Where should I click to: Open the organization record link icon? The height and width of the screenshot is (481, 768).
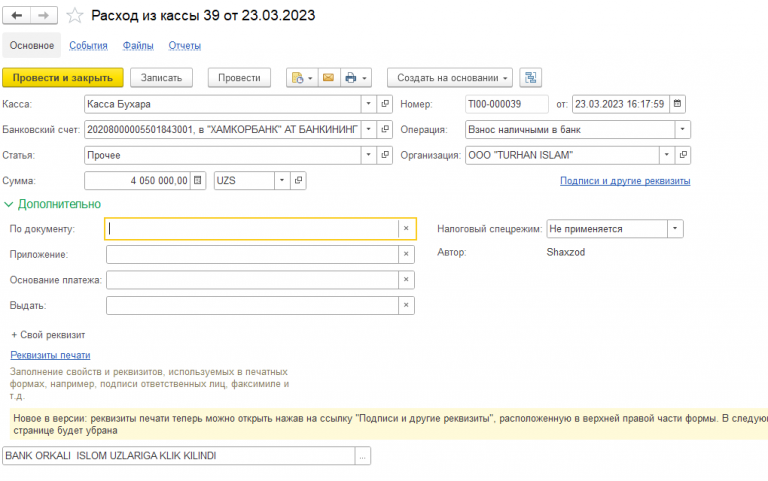tap(683, 155)
